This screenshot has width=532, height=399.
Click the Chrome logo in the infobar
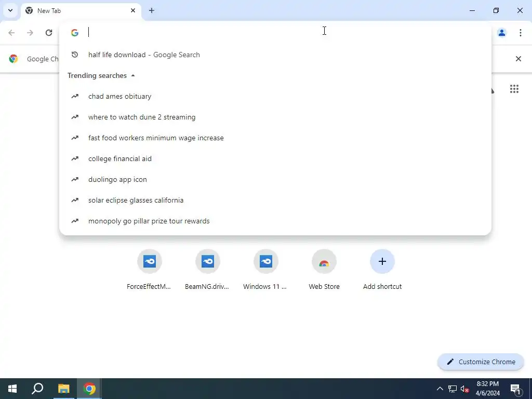pyautogui.click(x=14, y=59)
